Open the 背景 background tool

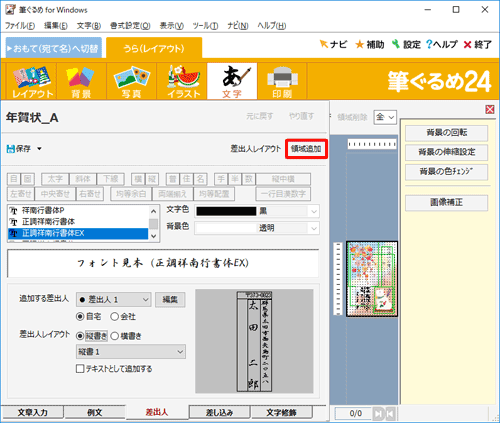(81, 82)
